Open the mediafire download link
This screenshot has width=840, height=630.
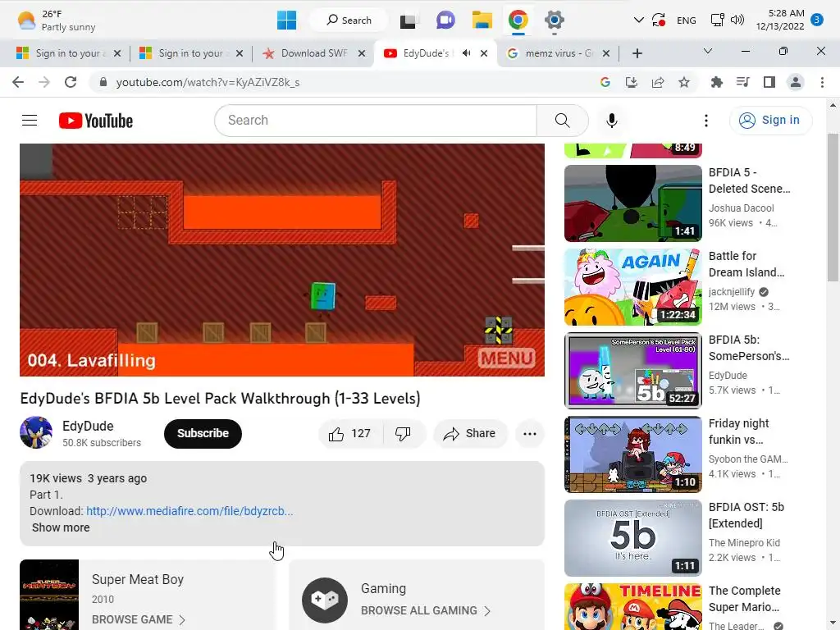(189, 511)
